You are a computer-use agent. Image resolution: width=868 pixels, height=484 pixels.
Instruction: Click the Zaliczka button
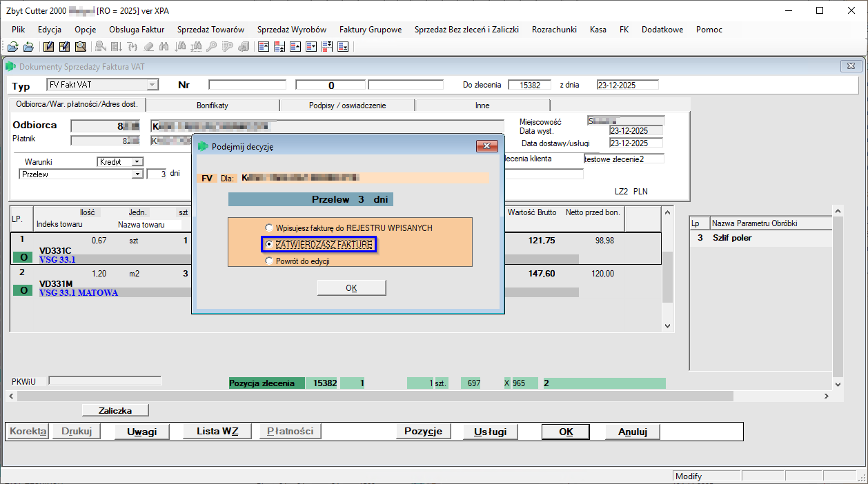click(x=115, y=410)
